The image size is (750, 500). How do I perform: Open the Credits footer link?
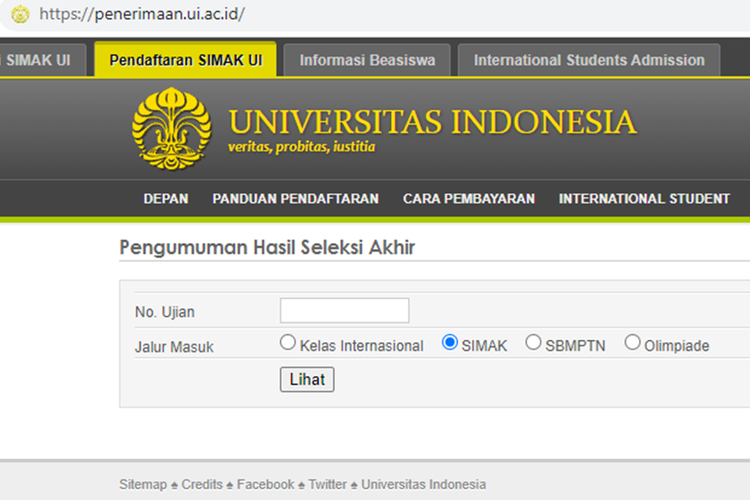(202, 484)
